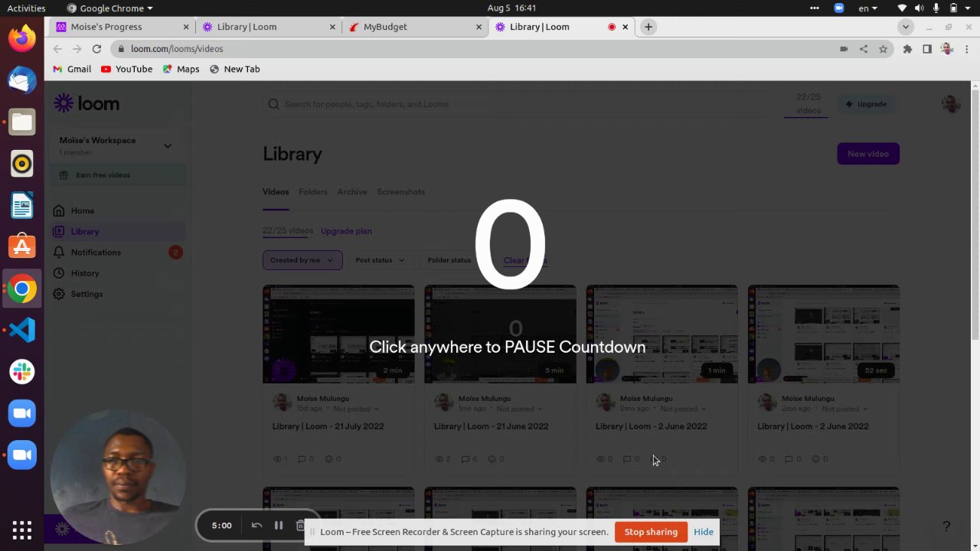
Task: Open the Files manager dock icon
Action: pos(22,122)
